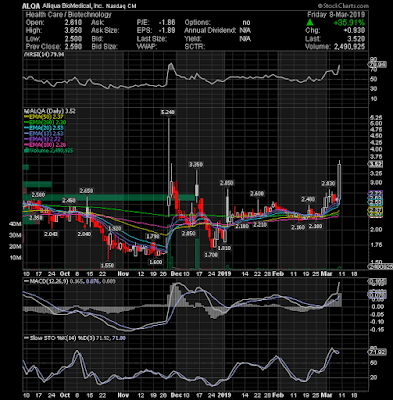This screenshot has width=393, height=400.
Task: Click the 1.550 low price label
Action: tap(108, 265)
